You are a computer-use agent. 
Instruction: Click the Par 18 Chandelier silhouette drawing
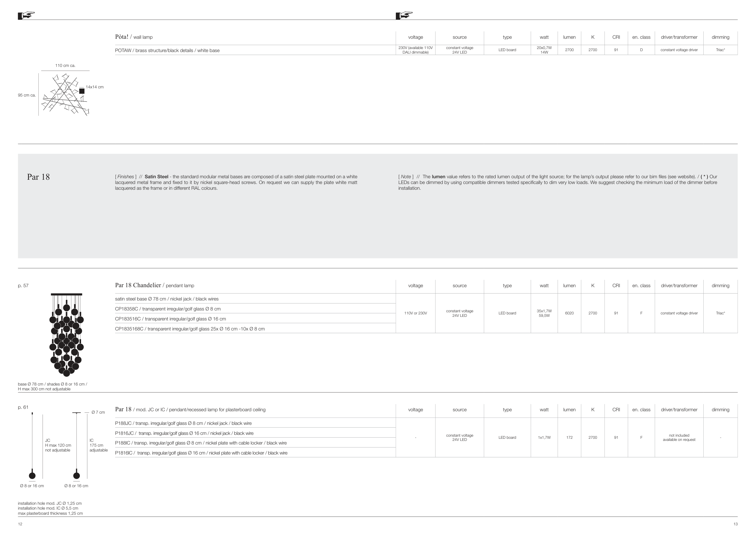click(67, 334)
